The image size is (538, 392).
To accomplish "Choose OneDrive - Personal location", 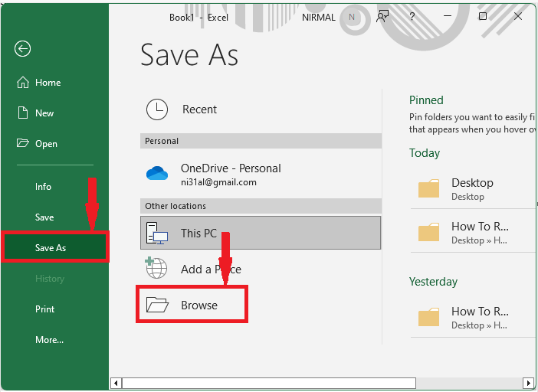I will click(261, 173).
